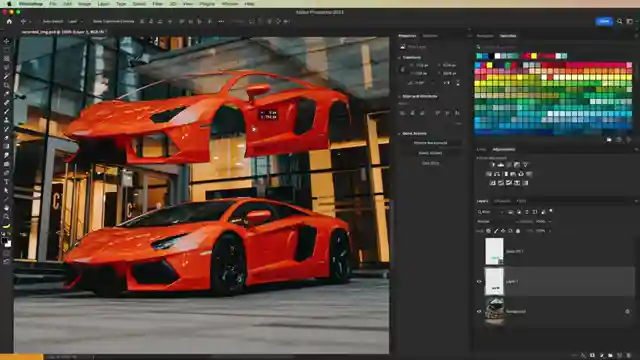Select the Brush tool
This screenshot has height=360, width=640.
pyautogui.click(x=7, y=111)
